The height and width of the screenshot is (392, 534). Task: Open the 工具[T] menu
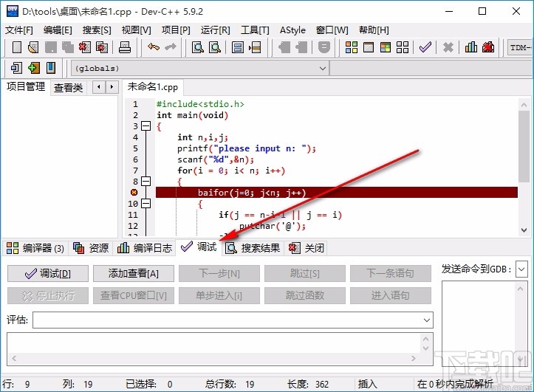pos(255,30)
